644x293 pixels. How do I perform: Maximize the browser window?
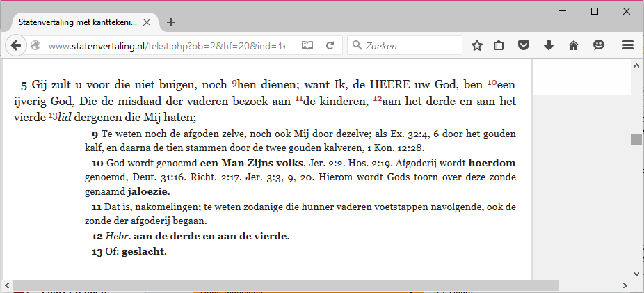click(x=595, y=12)
